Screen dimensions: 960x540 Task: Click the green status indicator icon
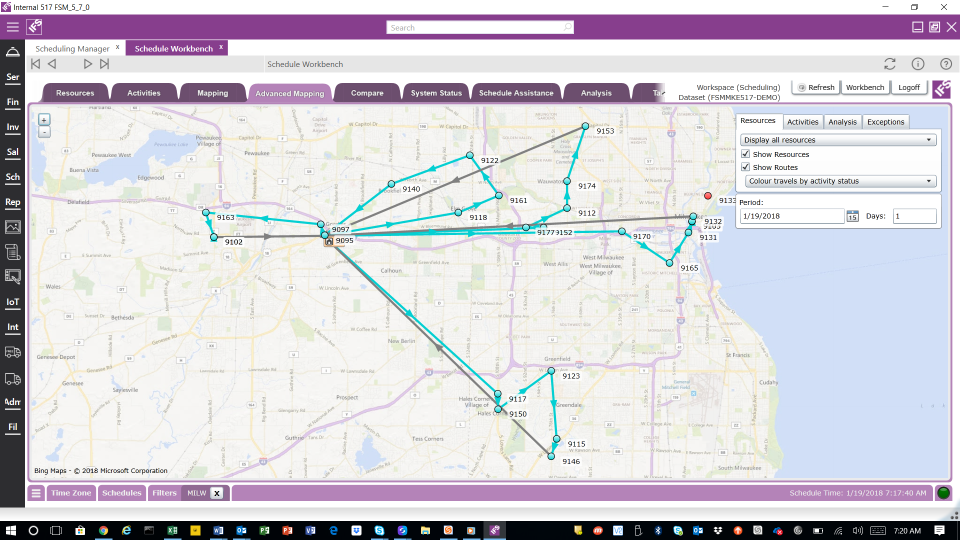tap(943, 493)
